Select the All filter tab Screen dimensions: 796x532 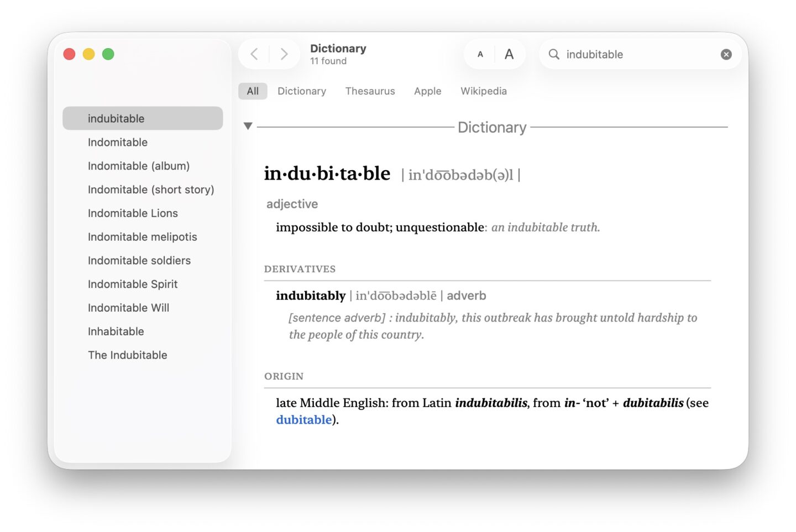253,91
